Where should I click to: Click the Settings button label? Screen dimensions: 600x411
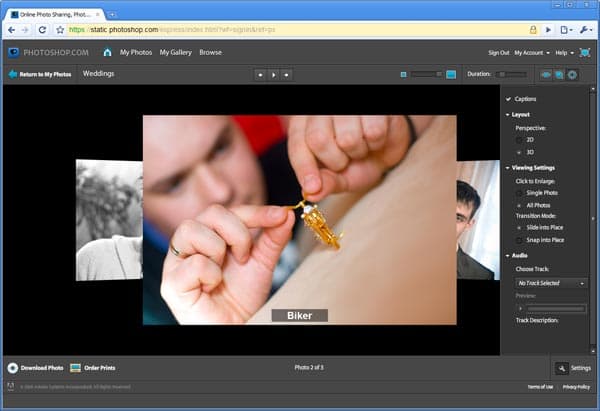click(581, 368)
